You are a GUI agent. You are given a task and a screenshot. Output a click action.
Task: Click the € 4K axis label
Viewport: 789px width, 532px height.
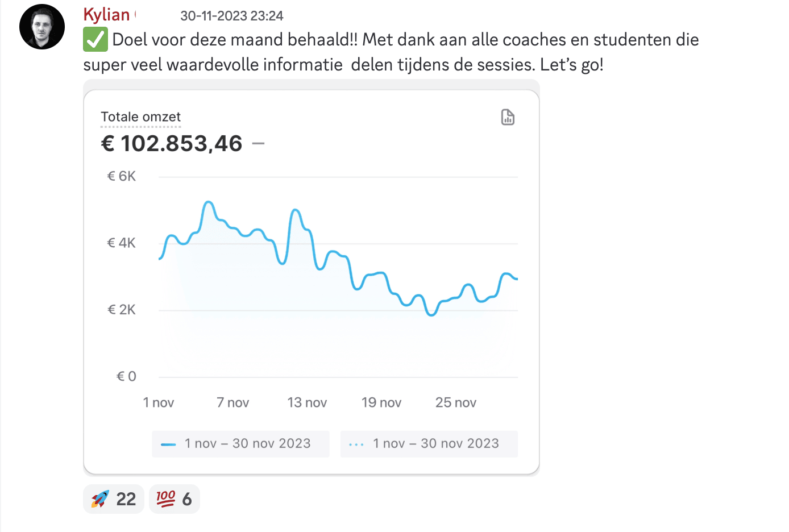click(x=122, y=243)
